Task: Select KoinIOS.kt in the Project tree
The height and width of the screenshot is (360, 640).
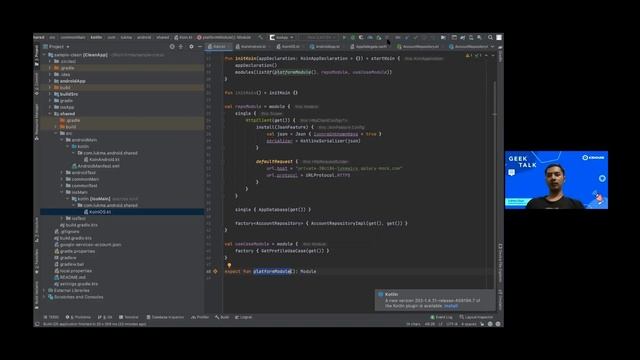Action: click(100, 212)
